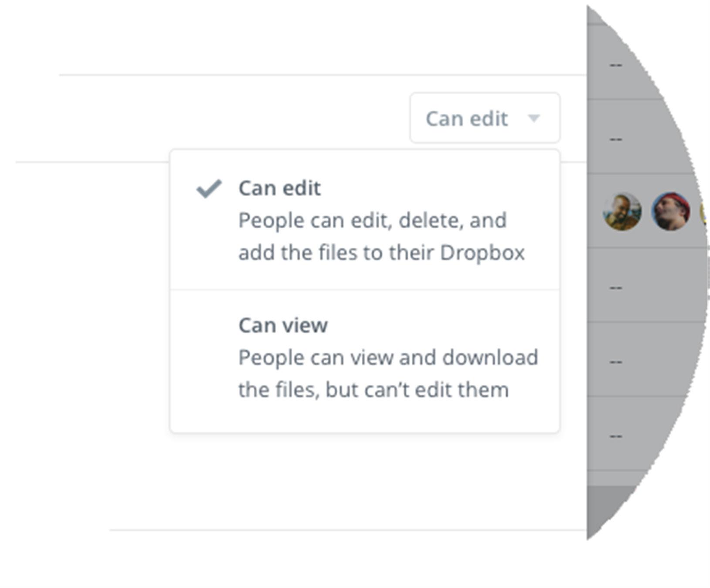Click "People can view and download" description

pyautogui.click(x=388, y=357)
